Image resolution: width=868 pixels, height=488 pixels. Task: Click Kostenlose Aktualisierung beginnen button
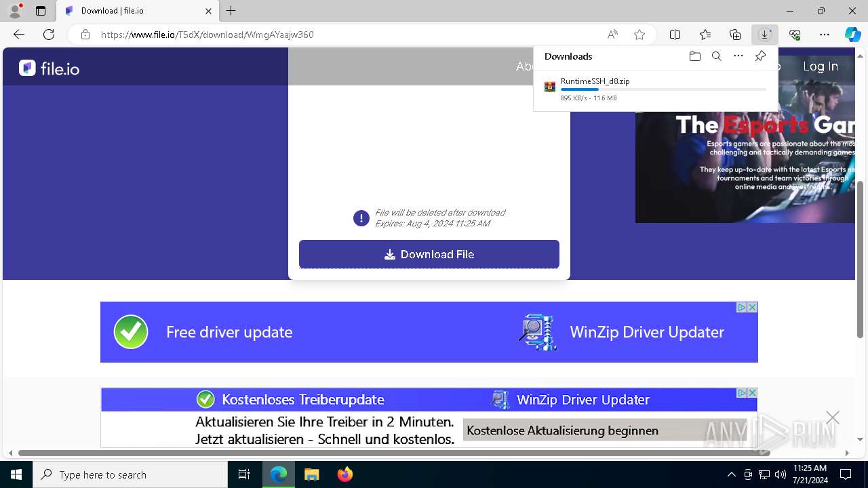pos(606,430)
